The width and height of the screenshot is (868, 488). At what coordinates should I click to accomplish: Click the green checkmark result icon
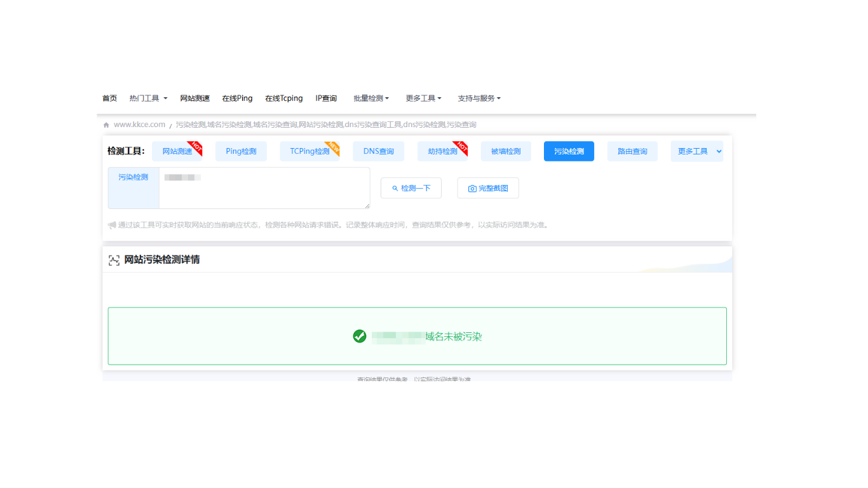[x=360, y=336]
